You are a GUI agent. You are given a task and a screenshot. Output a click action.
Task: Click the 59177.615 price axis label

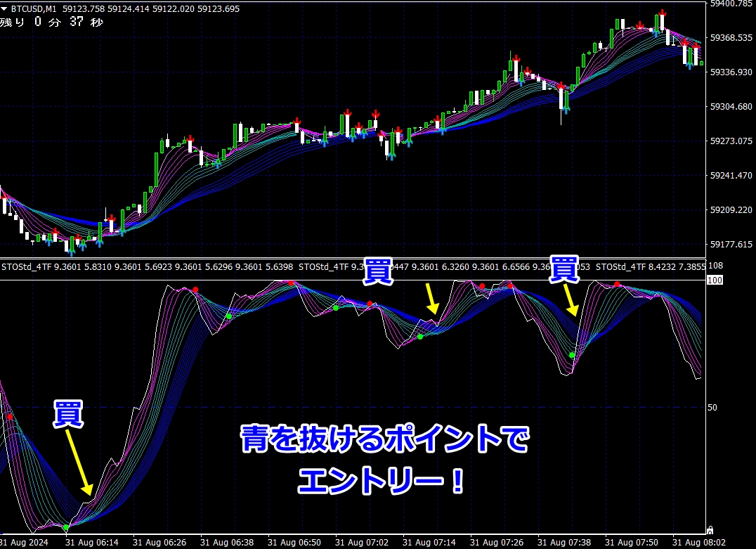[x=731, y=245]
